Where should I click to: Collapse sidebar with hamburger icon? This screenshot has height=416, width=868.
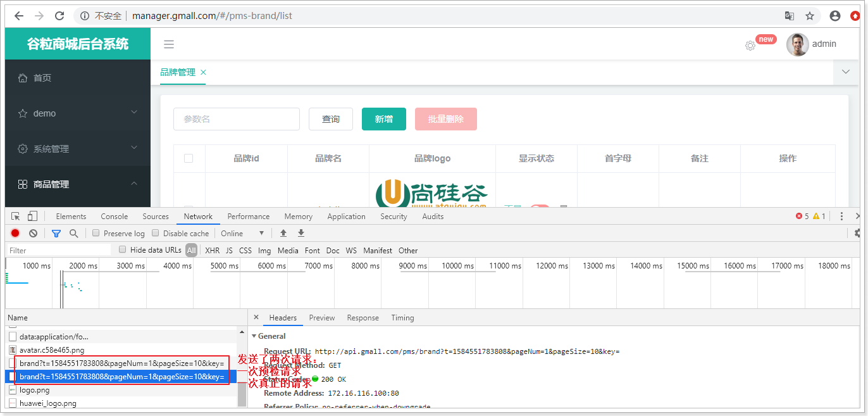(169, 44)
